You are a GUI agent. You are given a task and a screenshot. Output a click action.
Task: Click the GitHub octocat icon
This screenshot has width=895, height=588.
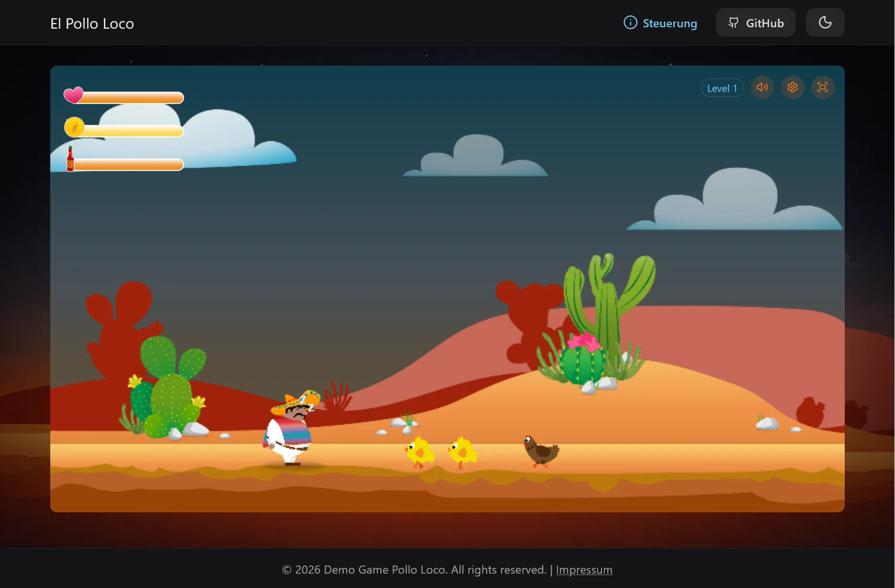click(733, 23)
